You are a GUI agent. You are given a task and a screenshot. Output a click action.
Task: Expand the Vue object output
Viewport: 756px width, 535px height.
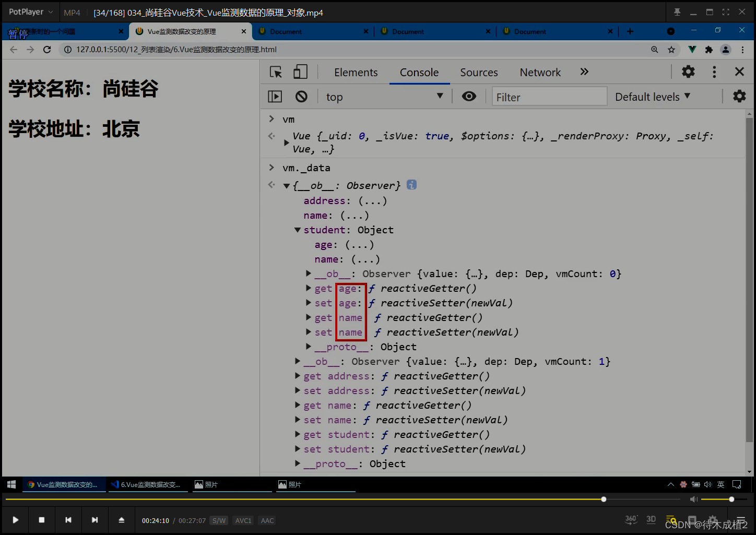pyautogui.click(x=286, y=142)
